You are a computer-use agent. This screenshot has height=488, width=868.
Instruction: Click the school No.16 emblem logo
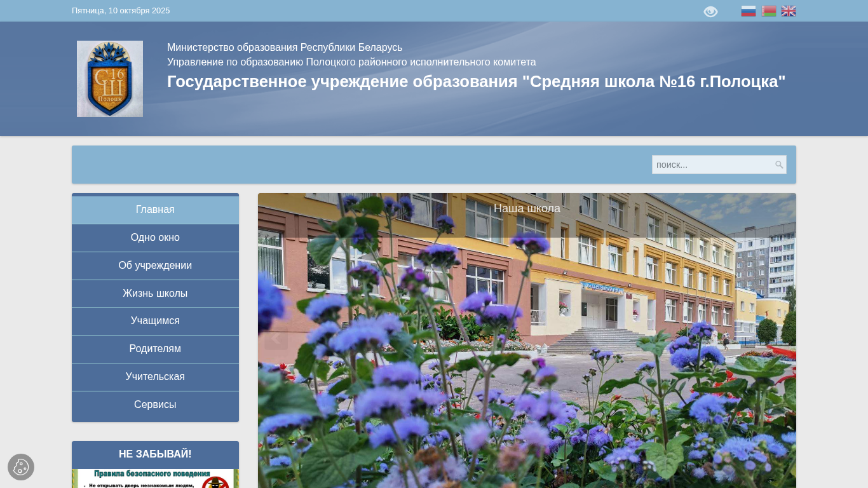tap(110, 79)
